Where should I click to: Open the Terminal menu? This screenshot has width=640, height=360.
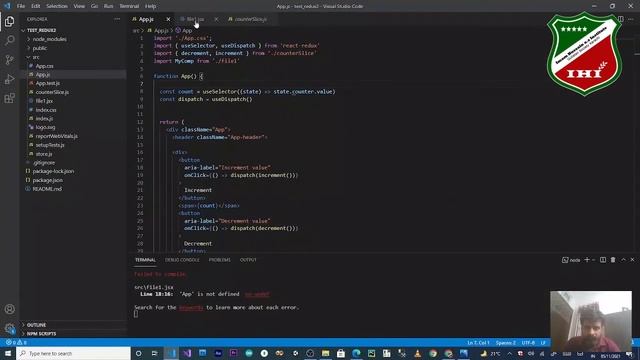(x=129, y=6)
